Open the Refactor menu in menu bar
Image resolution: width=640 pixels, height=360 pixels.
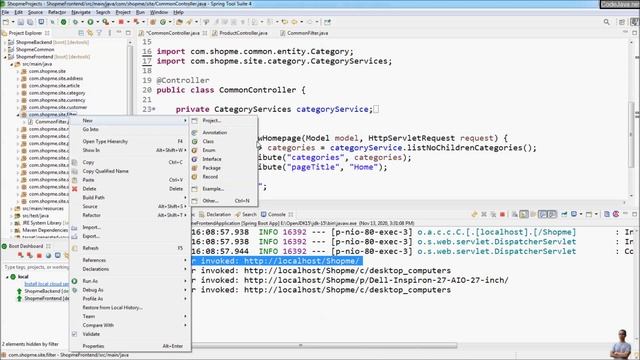(x=57, y=12)
